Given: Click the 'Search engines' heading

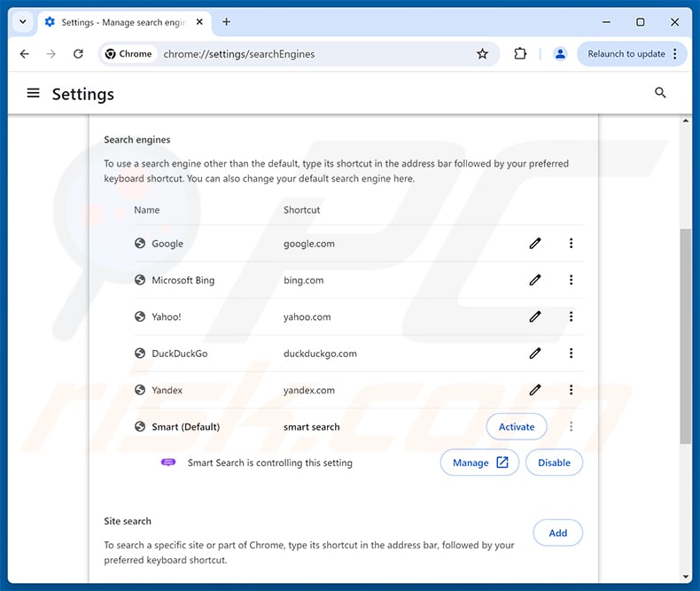Looking at the screenshot, I should coord(137,140).
